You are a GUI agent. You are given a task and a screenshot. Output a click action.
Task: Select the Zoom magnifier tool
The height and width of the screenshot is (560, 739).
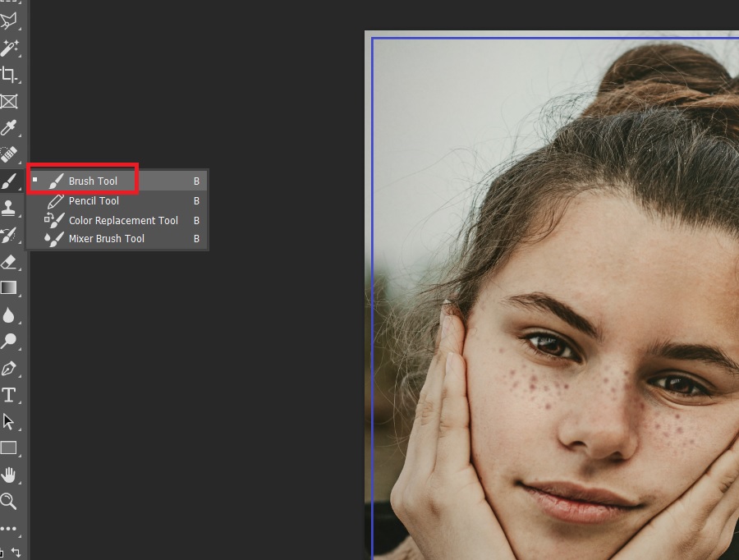(9, 501)
